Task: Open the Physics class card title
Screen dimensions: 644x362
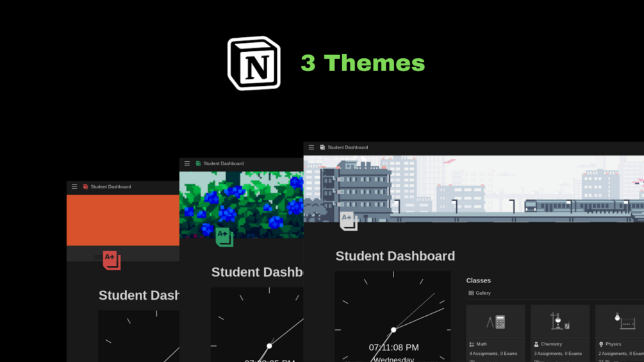Action: click(613, 344)
